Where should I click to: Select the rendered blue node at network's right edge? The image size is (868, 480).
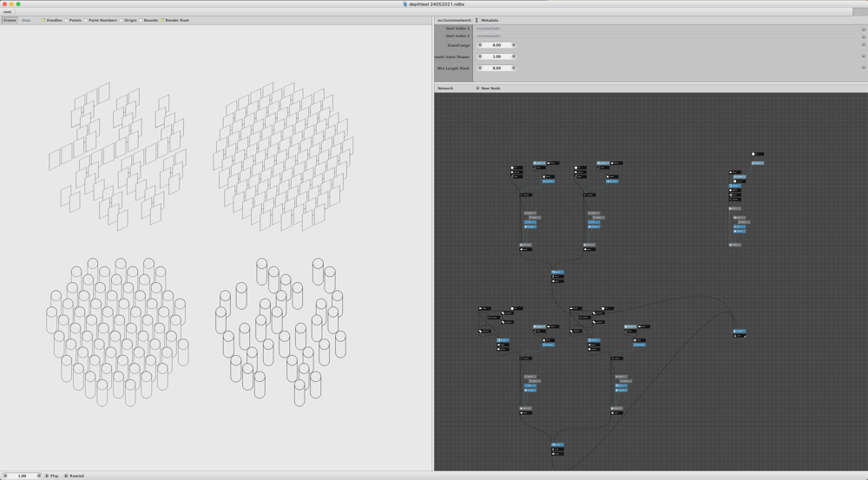pos(740,331)
